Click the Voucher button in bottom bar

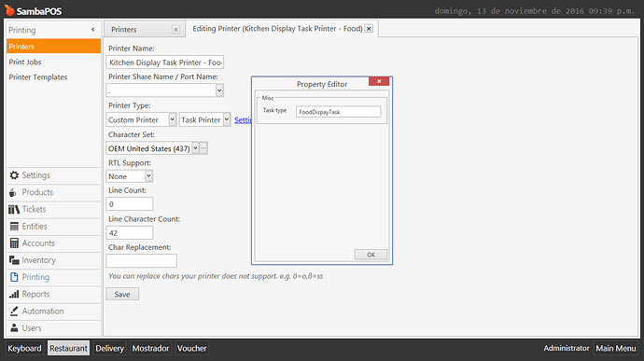pos(192,348)
